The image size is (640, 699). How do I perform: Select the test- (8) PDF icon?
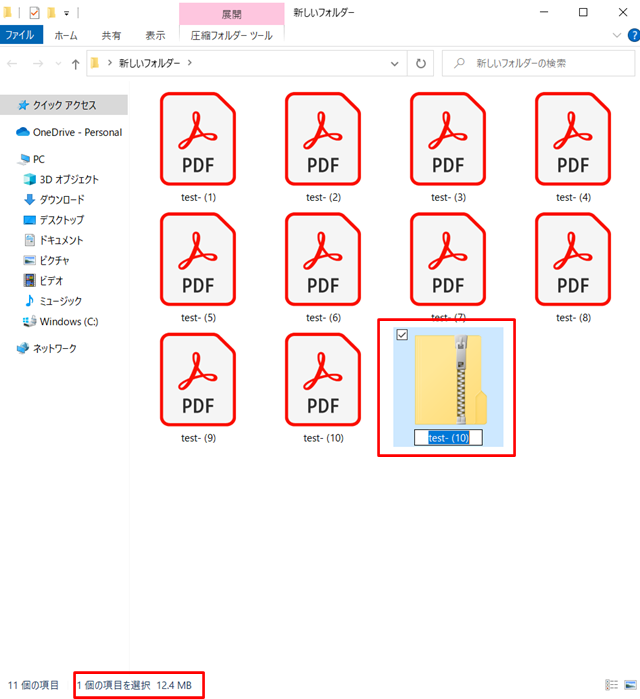coord(573,259)
